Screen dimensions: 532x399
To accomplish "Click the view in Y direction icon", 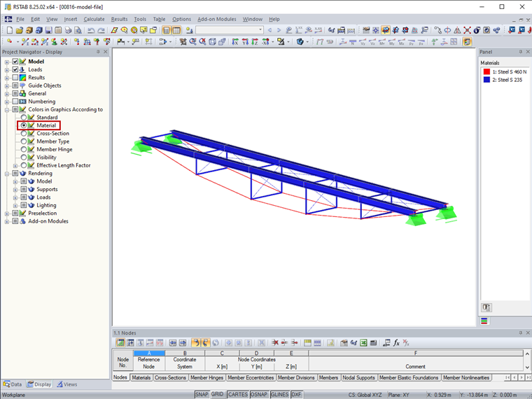I will point(245,42).
